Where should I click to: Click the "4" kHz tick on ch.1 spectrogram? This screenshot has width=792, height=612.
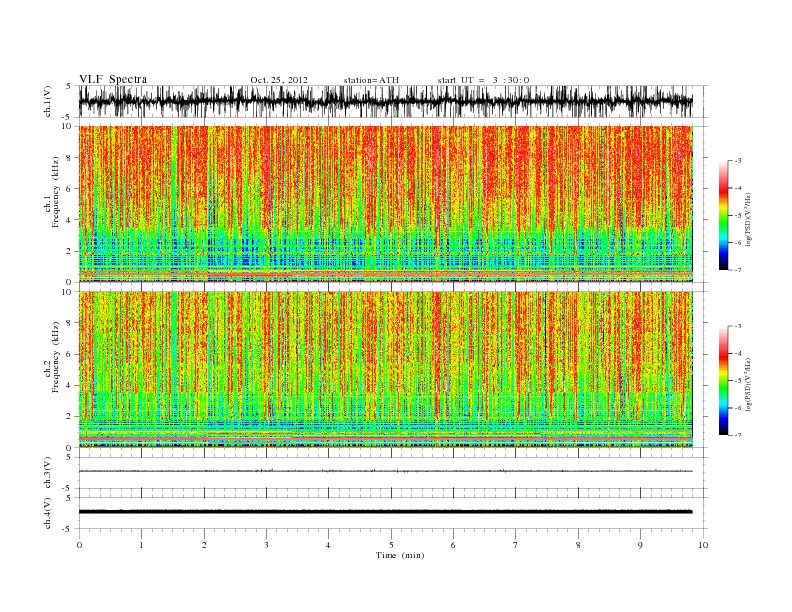(x=69, y=220)
